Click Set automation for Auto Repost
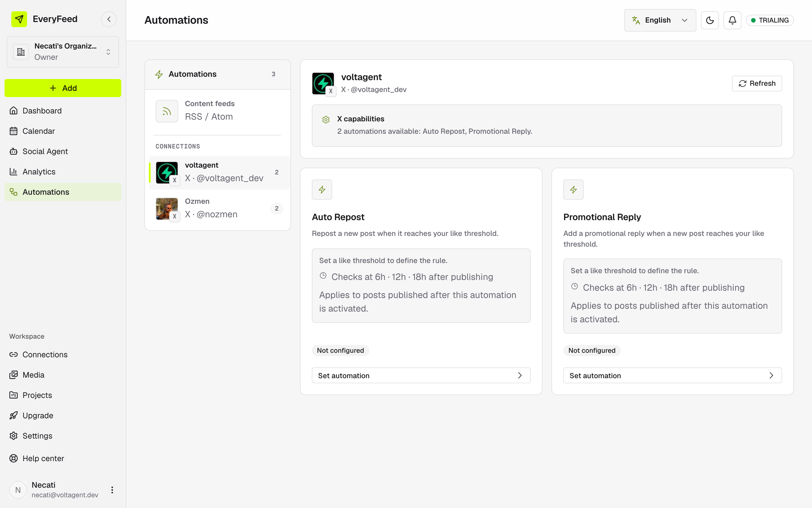 (421, 375)
